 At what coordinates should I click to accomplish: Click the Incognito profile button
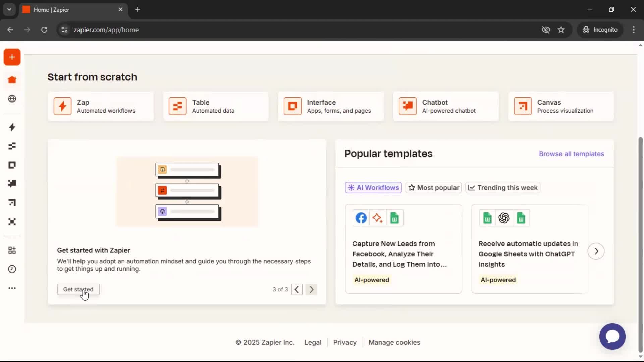[600, 29]
